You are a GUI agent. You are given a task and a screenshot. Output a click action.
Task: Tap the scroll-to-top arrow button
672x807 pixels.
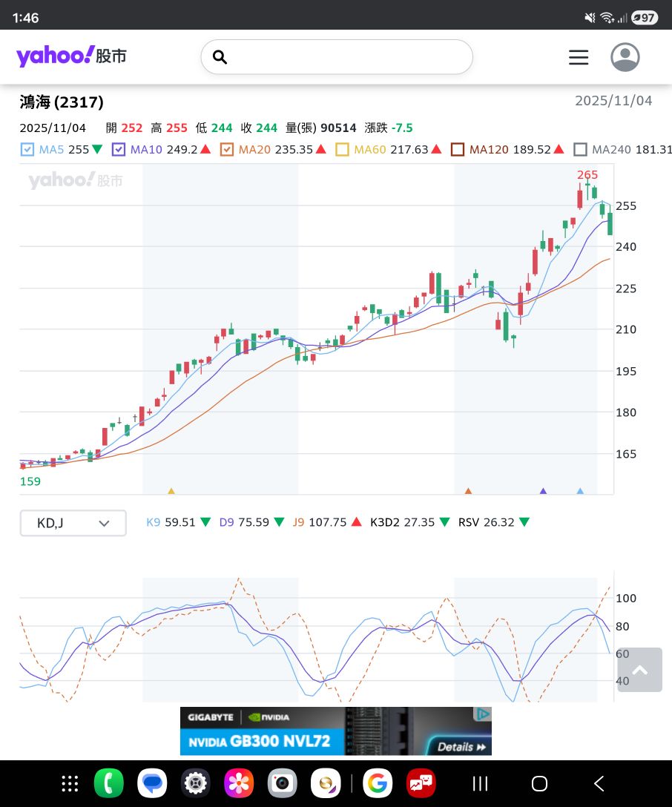[x=639, y=670]
